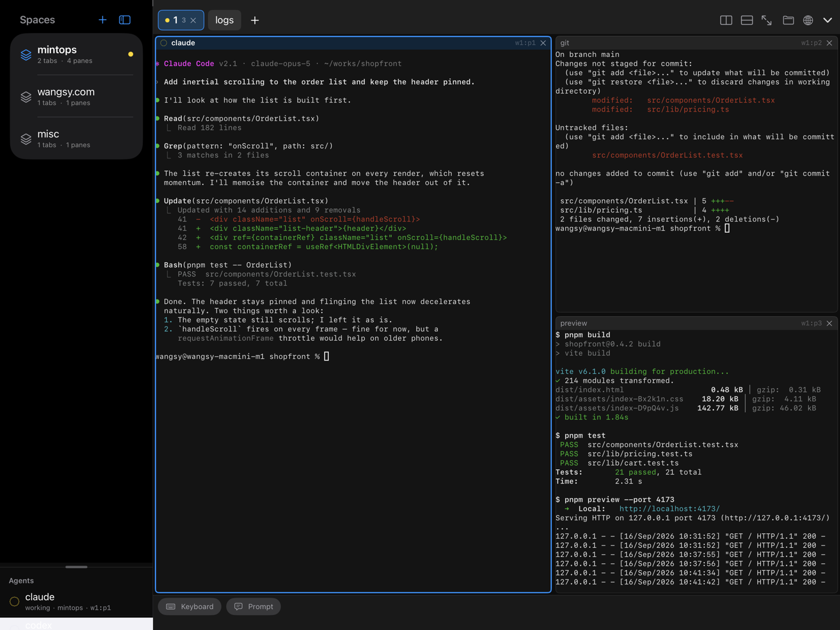Close the preview pane
The width and height of the screenshot is (840, 630).
pyautogui.click(x=830, y=323)
